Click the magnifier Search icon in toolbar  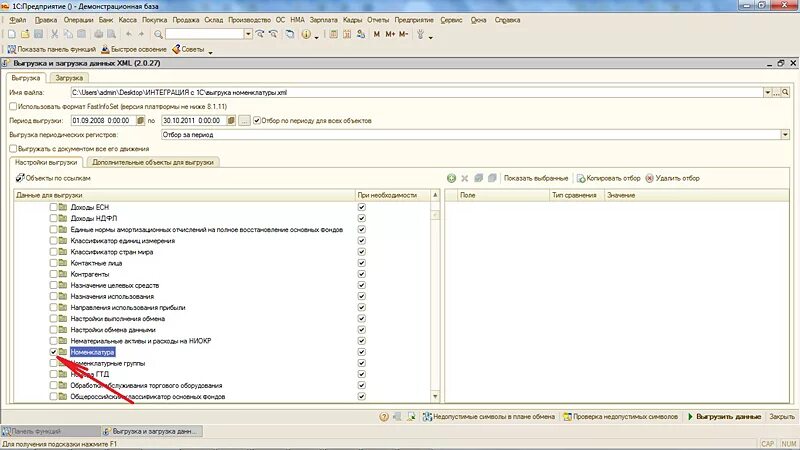click(158, 34)
